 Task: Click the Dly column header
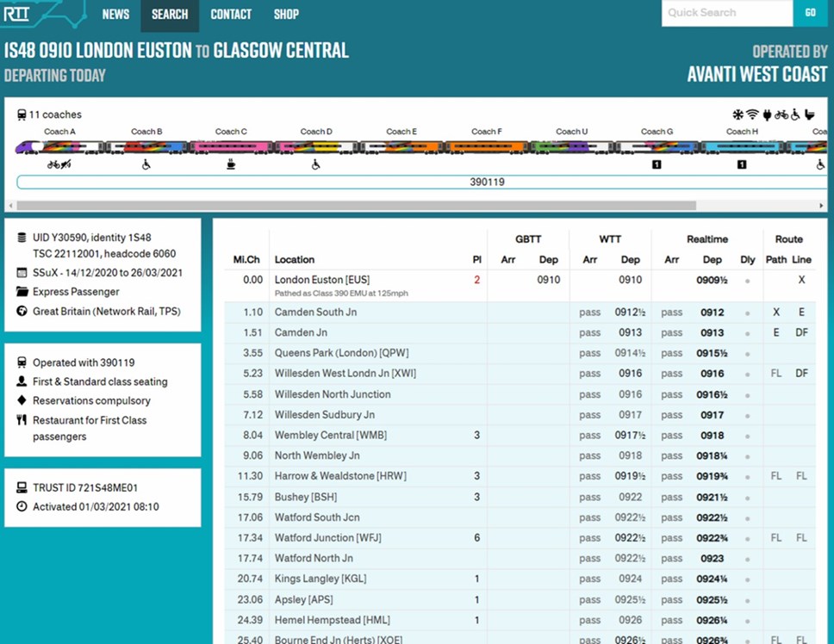747,259
